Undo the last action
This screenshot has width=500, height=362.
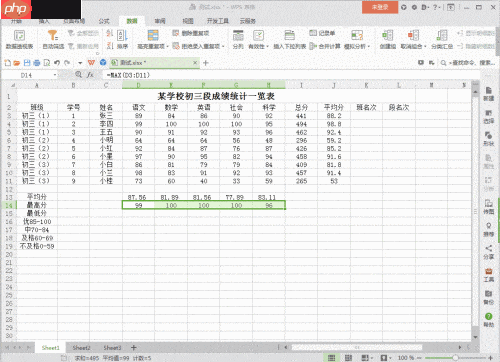(x=57, y=63)
